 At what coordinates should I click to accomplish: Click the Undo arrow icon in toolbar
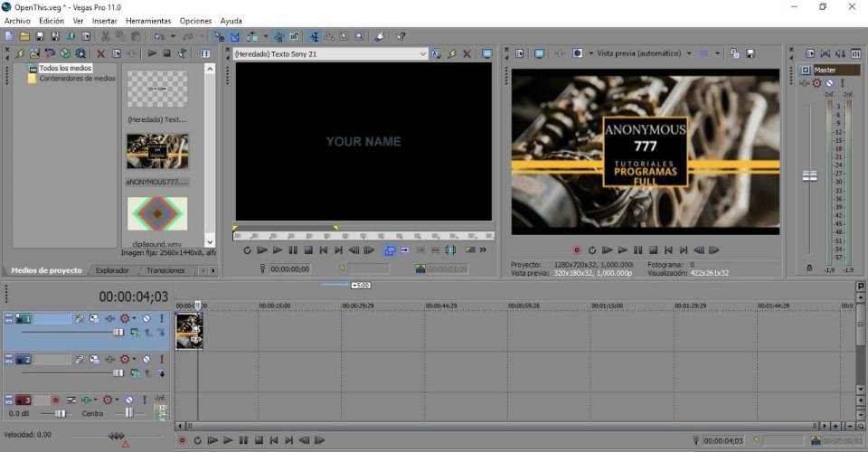coord(159,37)
